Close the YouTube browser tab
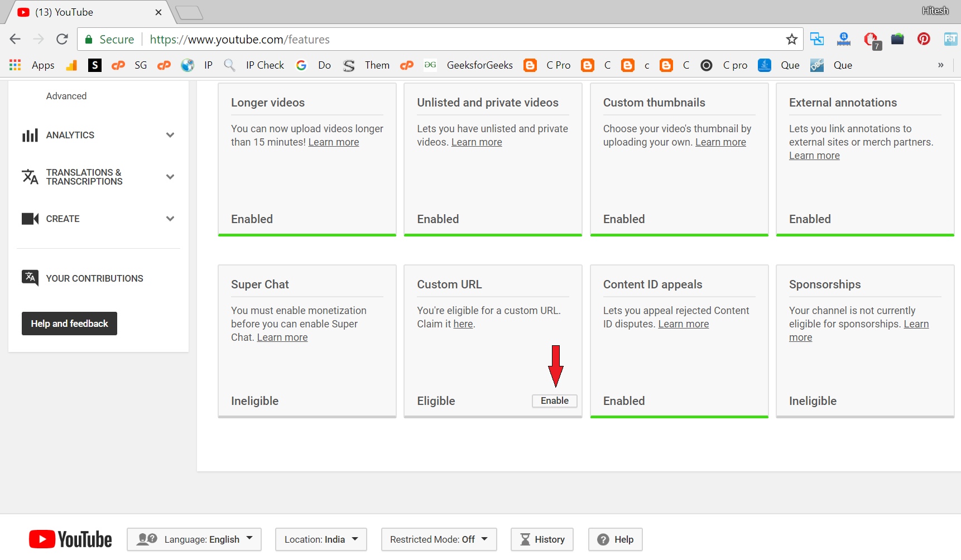Screen dimensions: 961x560 pyautogui.click(x=158, y=12)
